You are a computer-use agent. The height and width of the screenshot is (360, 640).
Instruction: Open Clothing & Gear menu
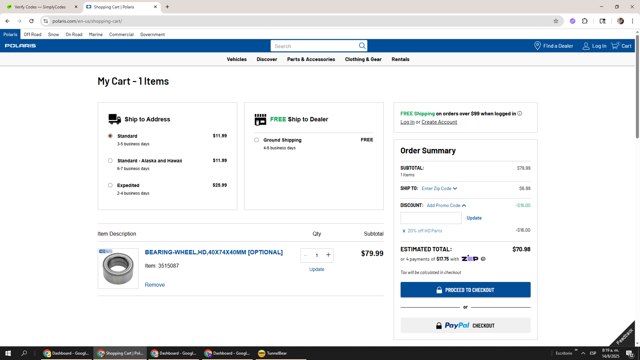(363, 59)
